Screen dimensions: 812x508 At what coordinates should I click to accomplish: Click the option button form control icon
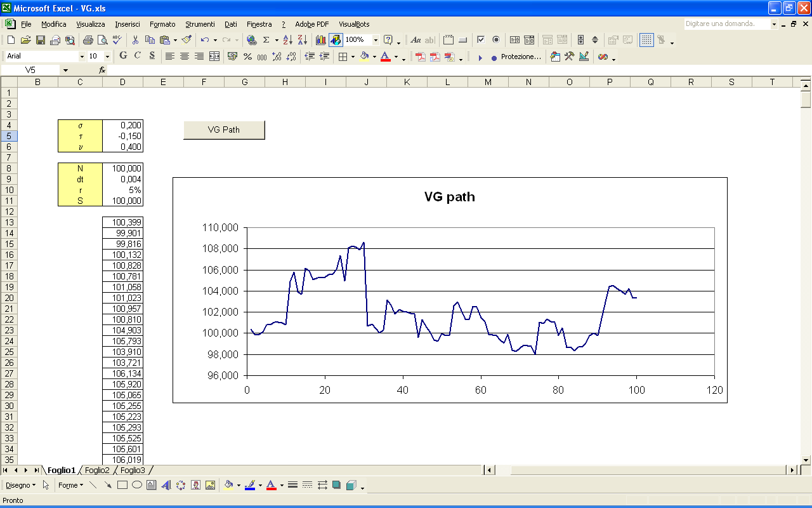[496, 40]
